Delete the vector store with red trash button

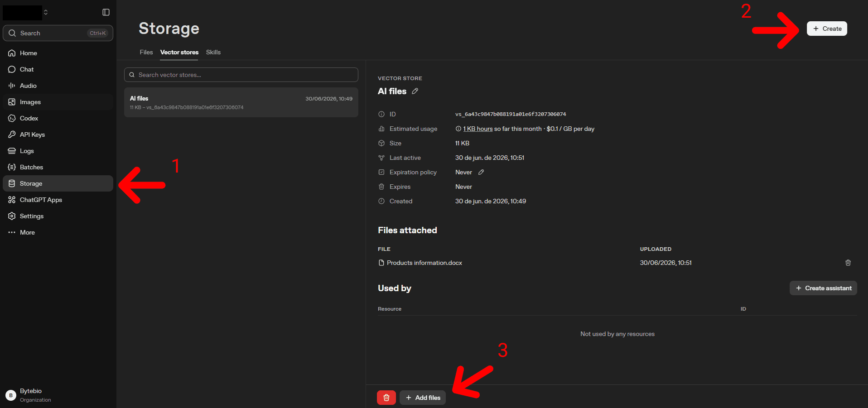tap(386, 398)
